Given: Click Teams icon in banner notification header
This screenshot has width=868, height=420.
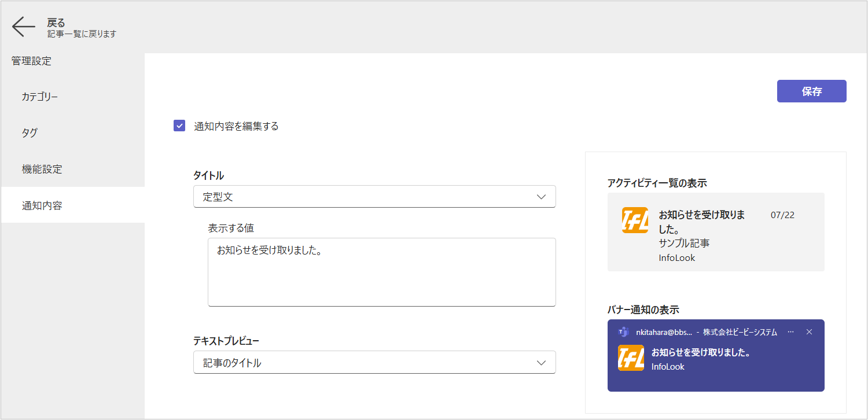Looking at the screenshot, I should (623, 332).
